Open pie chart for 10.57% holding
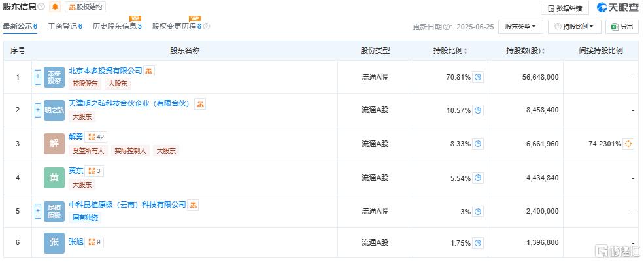Image resolution: width=644 pixels, height=262 pixels. pyautogui.click(x=478, y=110)
